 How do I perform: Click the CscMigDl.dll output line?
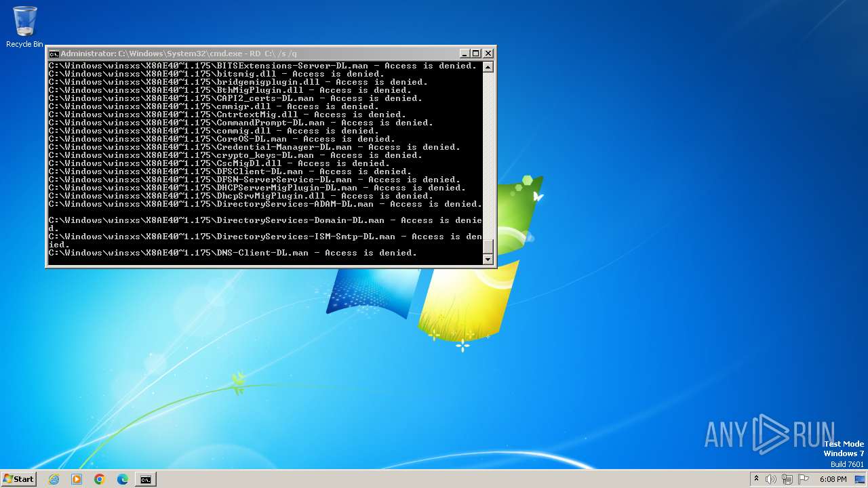pyautogui.click(x=219, y=163)
